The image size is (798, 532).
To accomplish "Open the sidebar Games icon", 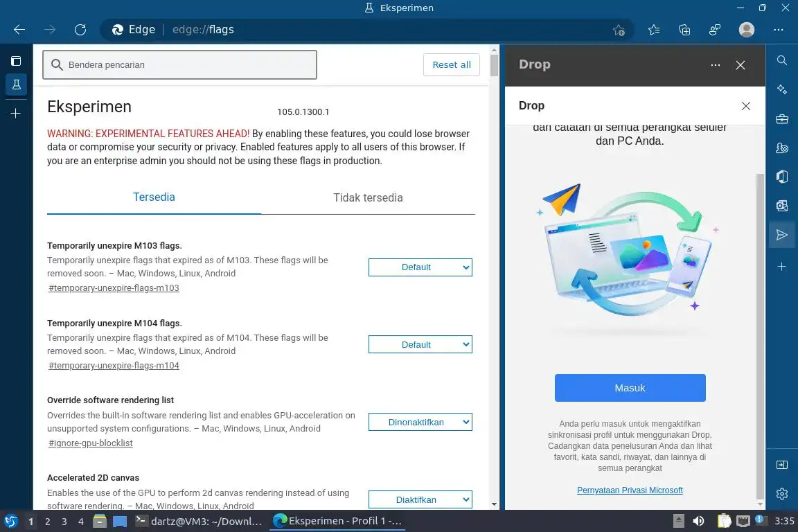I will coord(781,148).
